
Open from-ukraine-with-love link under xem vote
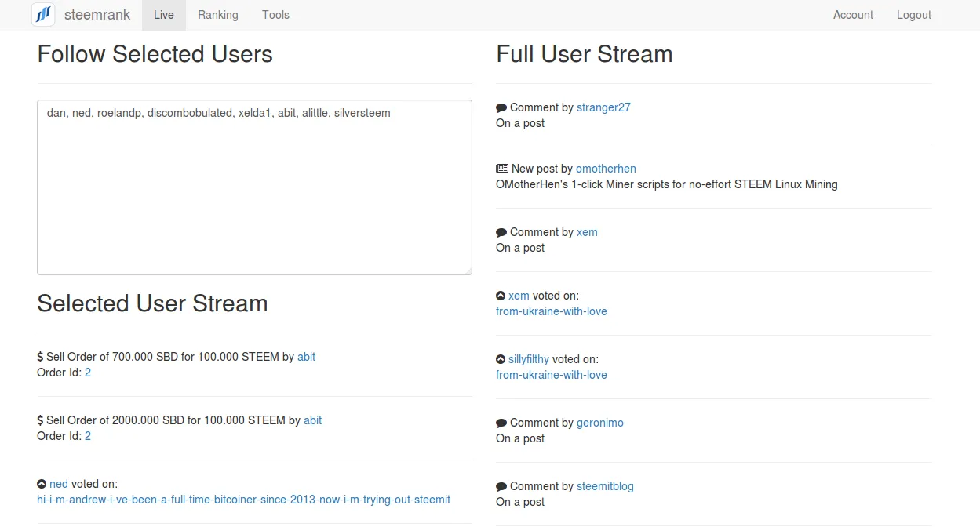click(552, 311)
